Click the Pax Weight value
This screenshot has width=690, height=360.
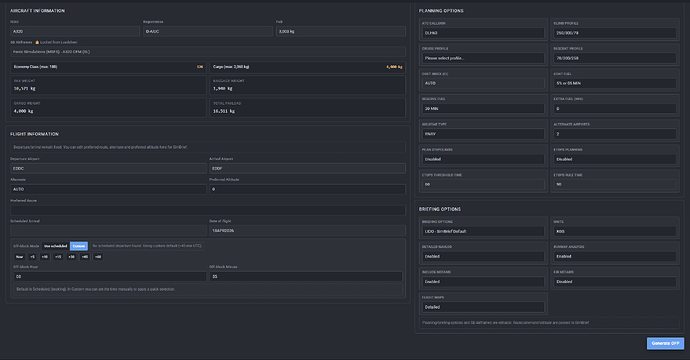tap(25, 88)
